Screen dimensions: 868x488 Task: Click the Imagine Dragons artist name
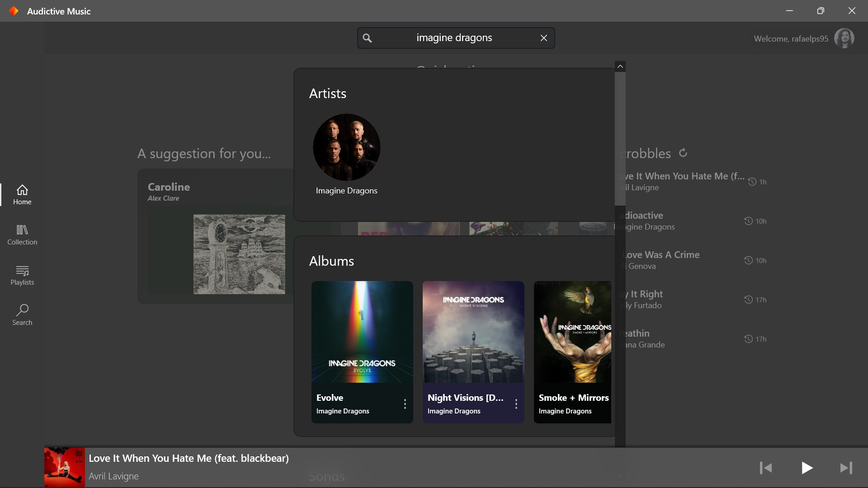(x=347, y=191)
